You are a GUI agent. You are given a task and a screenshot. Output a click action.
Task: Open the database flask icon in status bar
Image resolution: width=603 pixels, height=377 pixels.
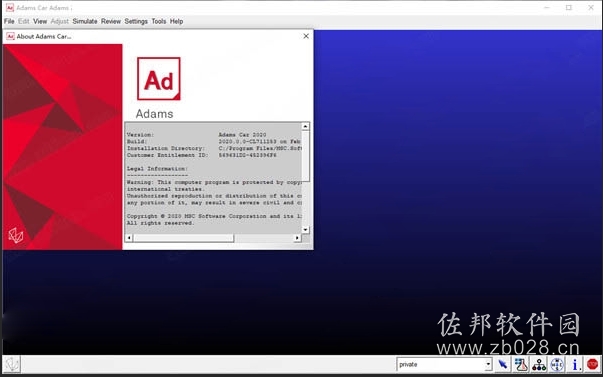[521, 364]
